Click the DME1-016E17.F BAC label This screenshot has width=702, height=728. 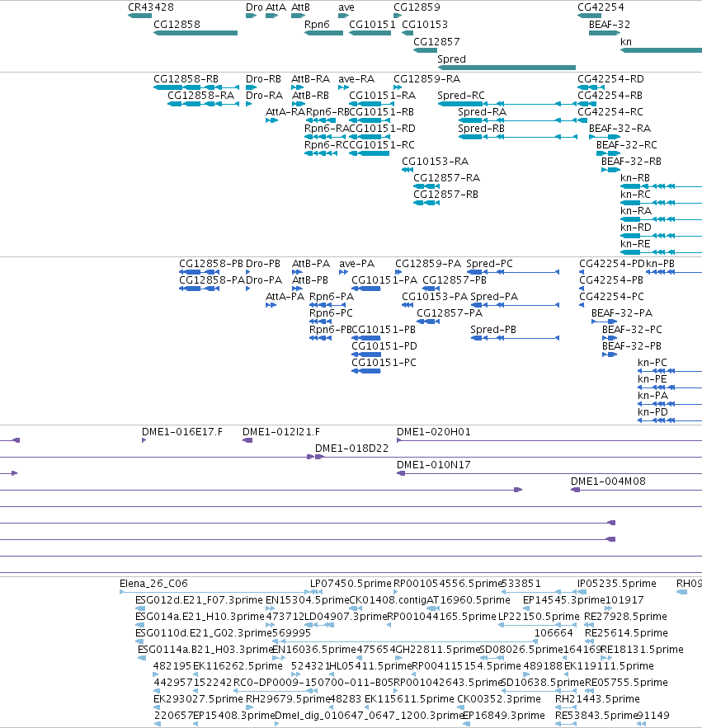tap(182, 432)
